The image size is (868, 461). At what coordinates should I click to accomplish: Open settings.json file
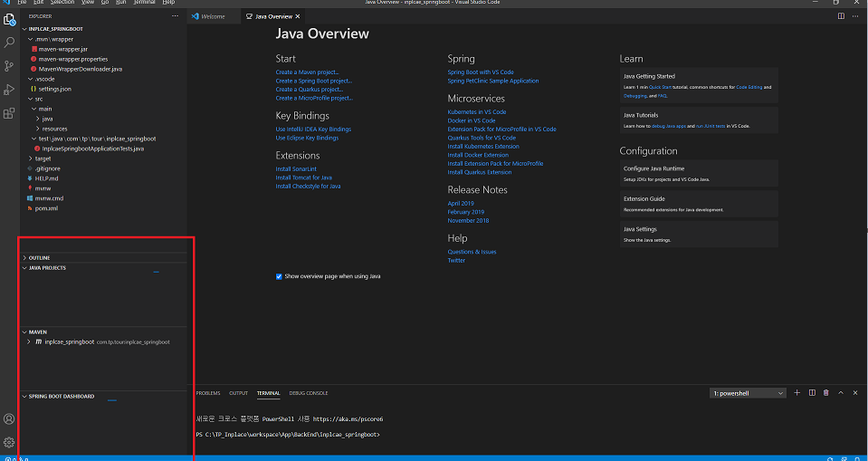point(55,89)
